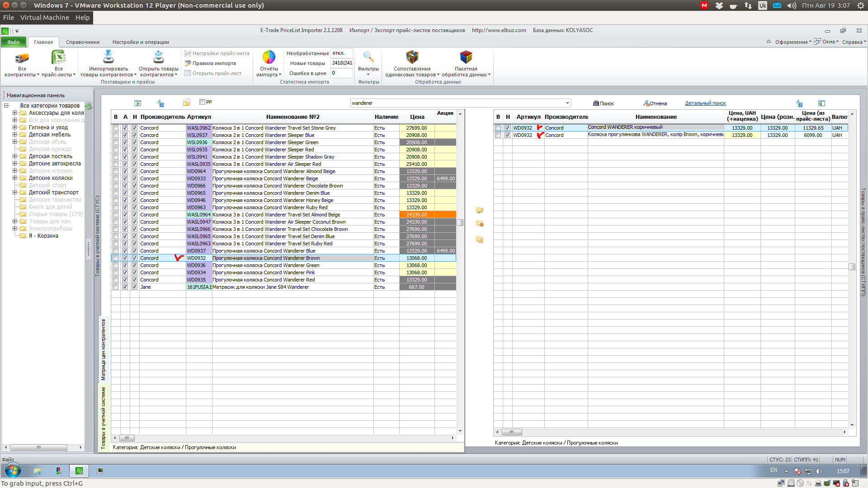Switch to the "Главная" ribbon tab
The image size is (868, 488).
(43, 42)
